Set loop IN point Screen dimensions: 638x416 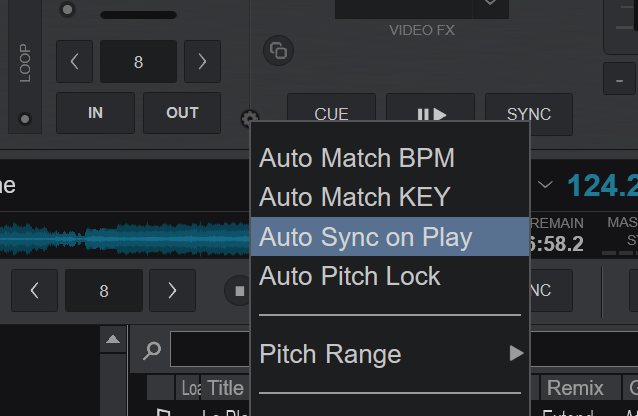tap(95, 113)
